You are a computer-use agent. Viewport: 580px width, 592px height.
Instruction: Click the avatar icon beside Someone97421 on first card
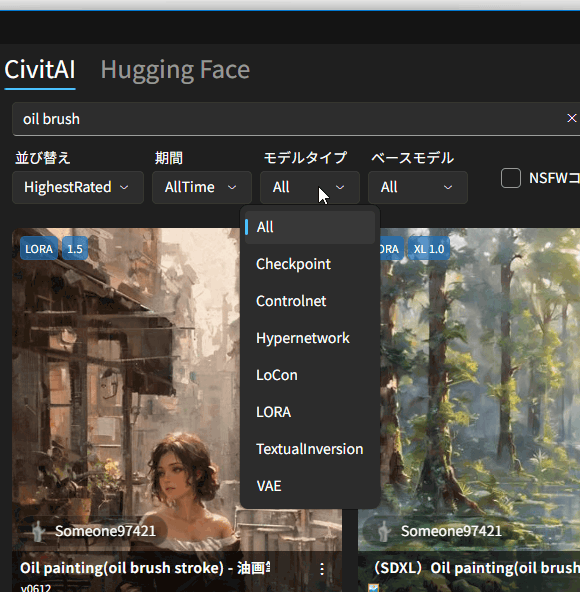(37, 531)
